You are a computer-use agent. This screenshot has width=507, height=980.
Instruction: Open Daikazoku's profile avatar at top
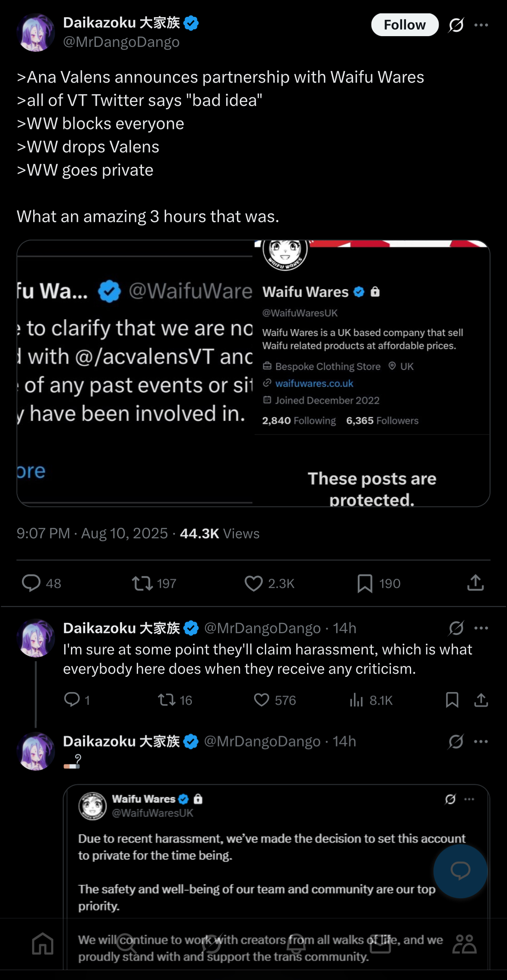pyautogui.click(x=36, y=32)
